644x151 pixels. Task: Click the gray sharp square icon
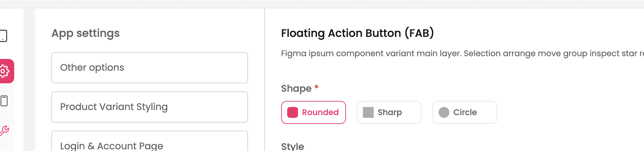click(x=368, y=112)
